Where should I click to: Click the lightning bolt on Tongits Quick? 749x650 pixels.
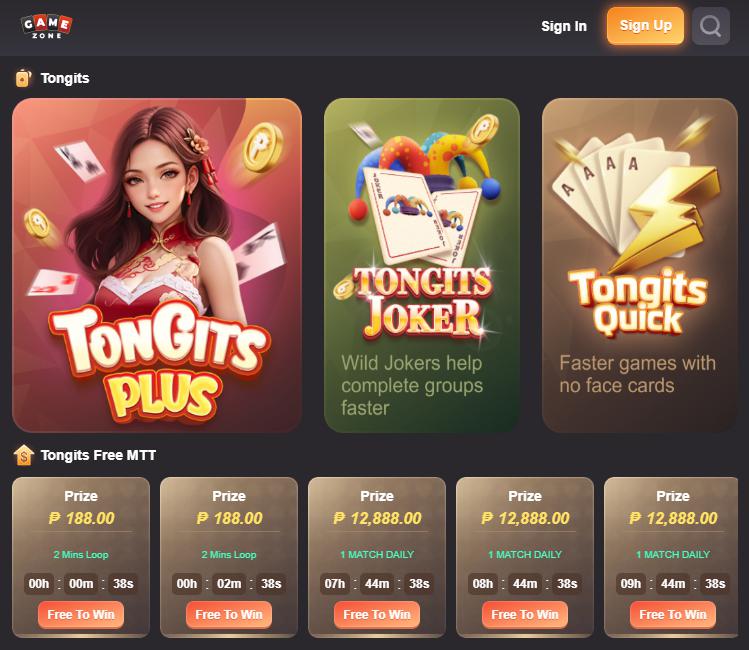[671, 217]
